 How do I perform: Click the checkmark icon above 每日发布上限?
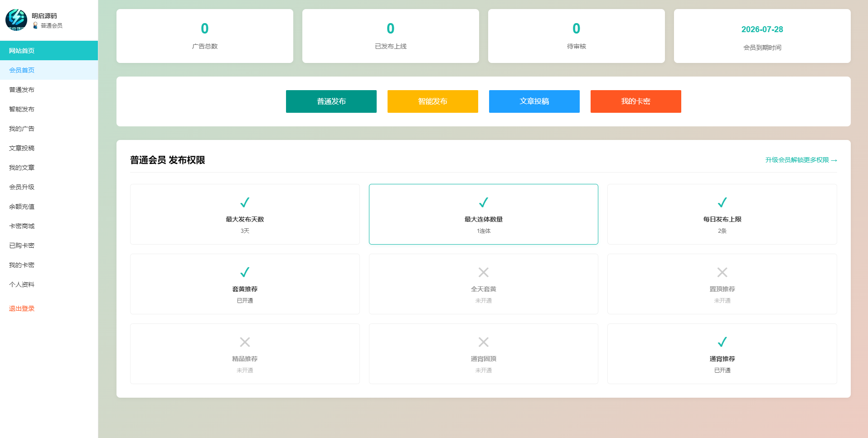[722, 202]
